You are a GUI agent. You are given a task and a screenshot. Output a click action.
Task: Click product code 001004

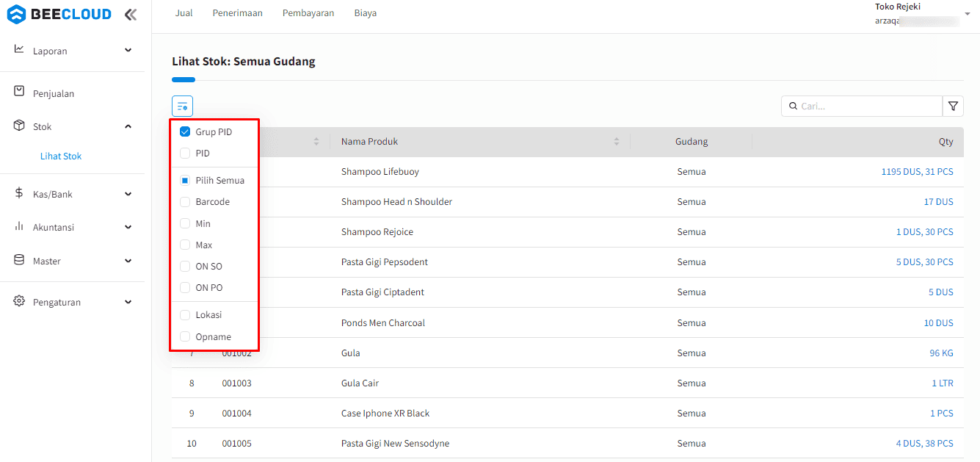237,414
